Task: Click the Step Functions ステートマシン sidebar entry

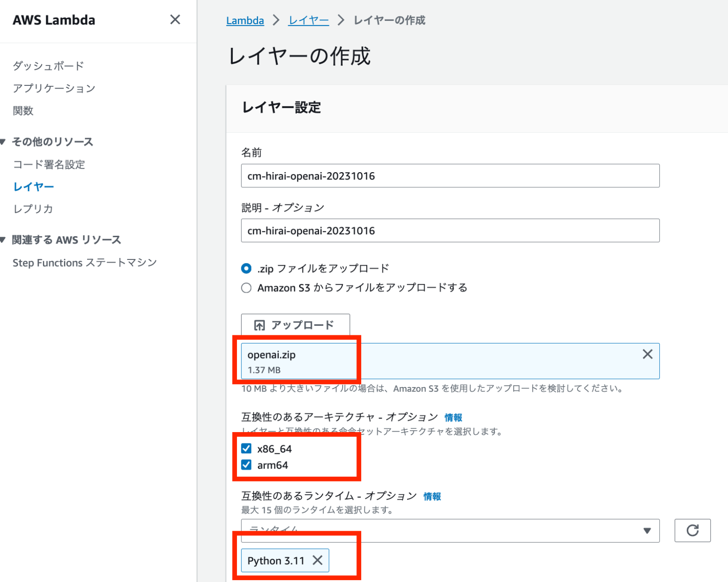Action: pyautogui.click(x=84, y=262)
